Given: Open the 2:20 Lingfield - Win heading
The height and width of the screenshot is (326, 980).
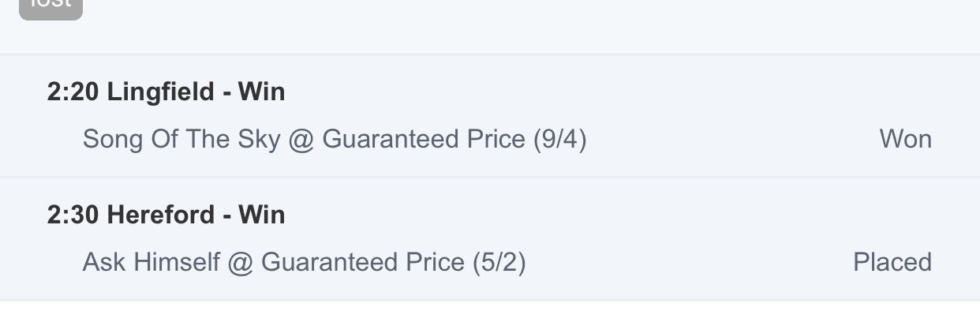Looking at the screenshot, I should (x=166, y=92).
